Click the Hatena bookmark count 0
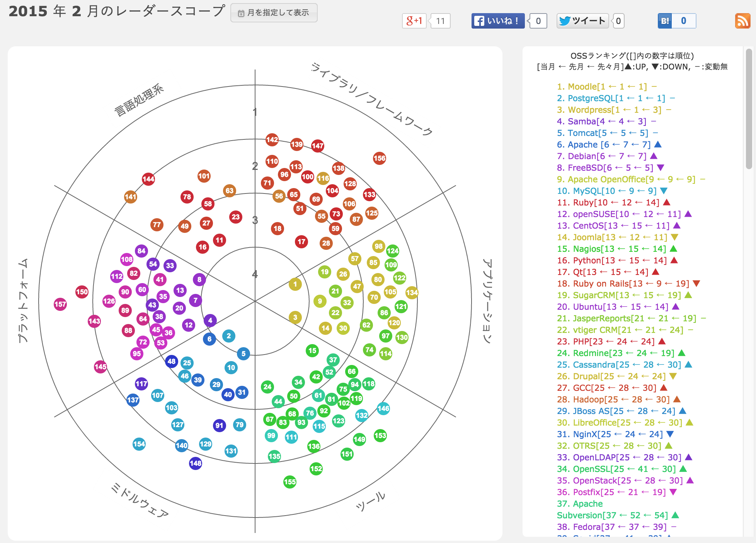The width and height of the screenshot is (756, 543). point(683,21)
